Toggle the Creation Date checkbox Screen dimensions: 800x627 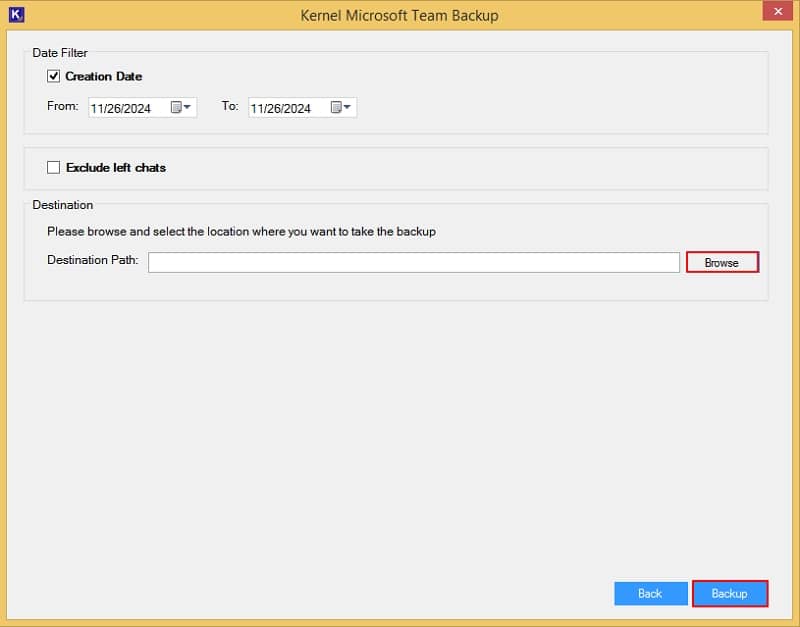54,76
